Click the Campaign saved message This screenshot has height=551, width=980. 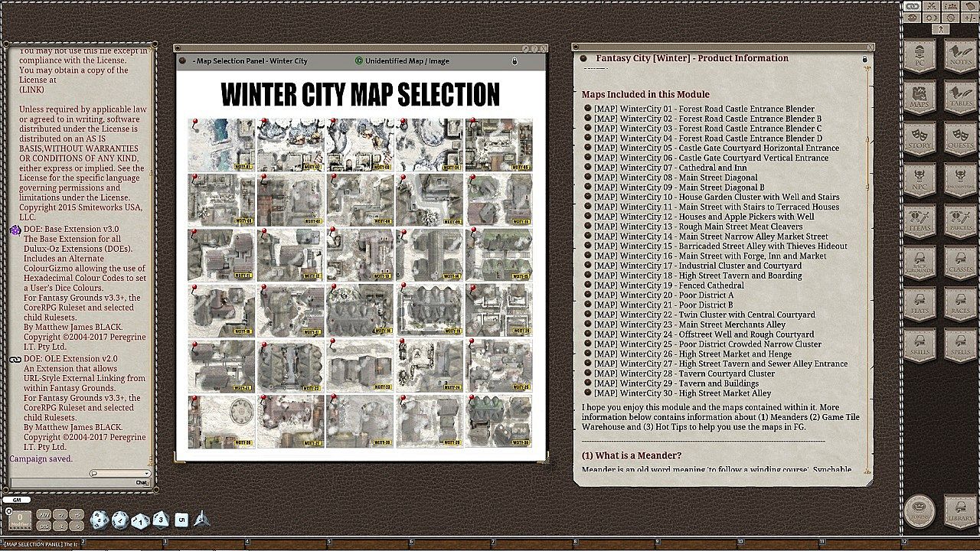pos(41,459)
